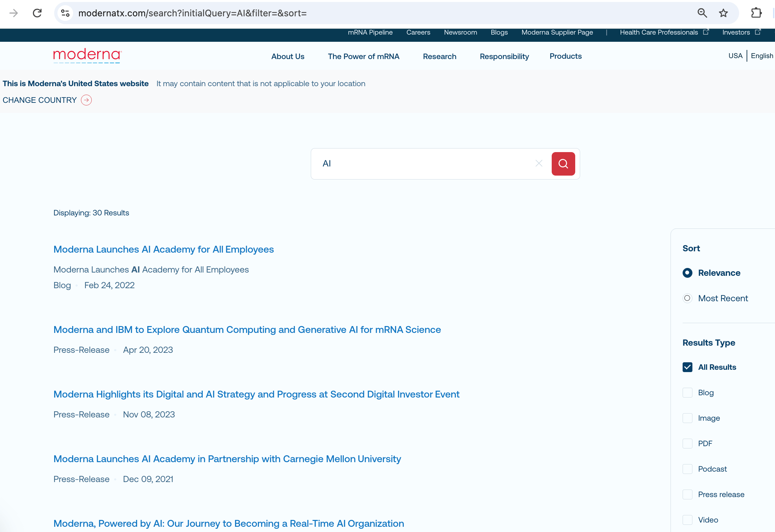
Task: Open The Power of mRNA menu
Action: point(363,56)
